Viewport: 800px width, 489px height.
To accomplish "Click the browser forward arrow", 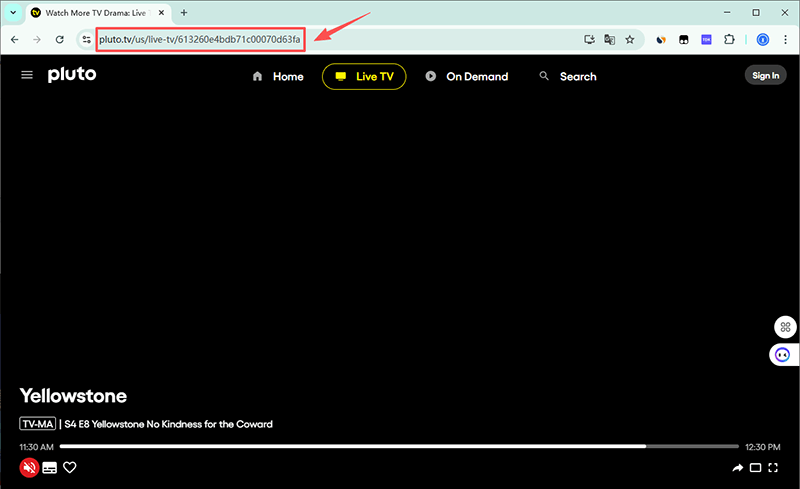I will pos(37,39).
